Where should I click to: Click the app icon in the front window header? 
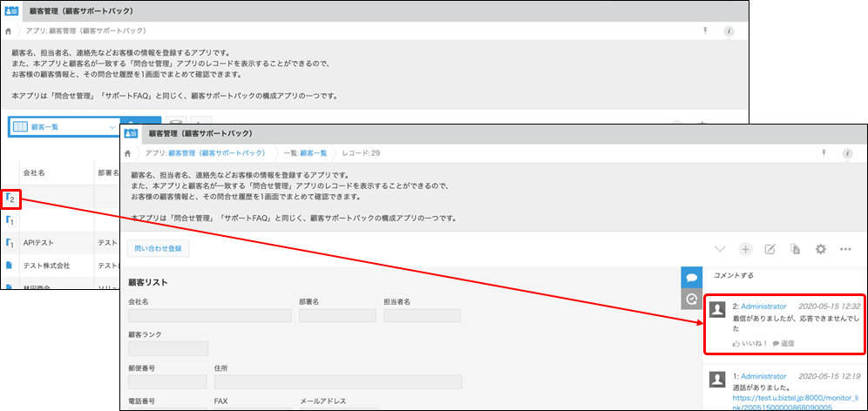[132, 133]
